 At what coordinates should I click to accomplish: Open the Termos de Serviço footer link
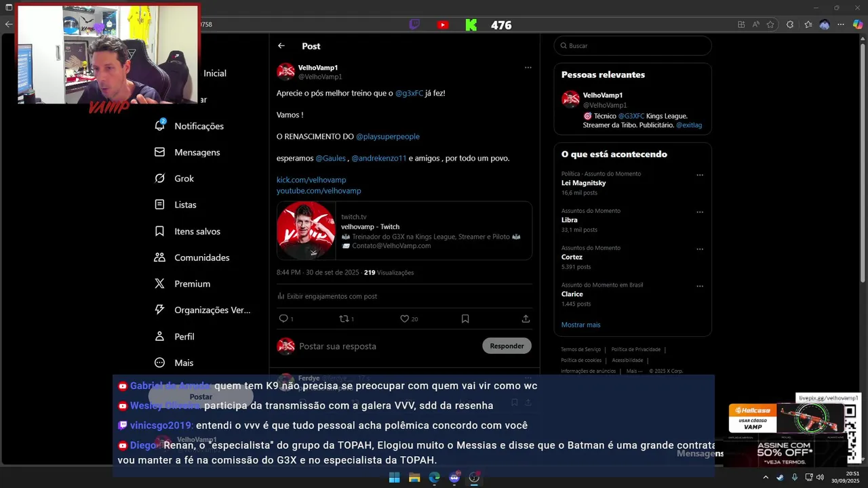(580, 350)
